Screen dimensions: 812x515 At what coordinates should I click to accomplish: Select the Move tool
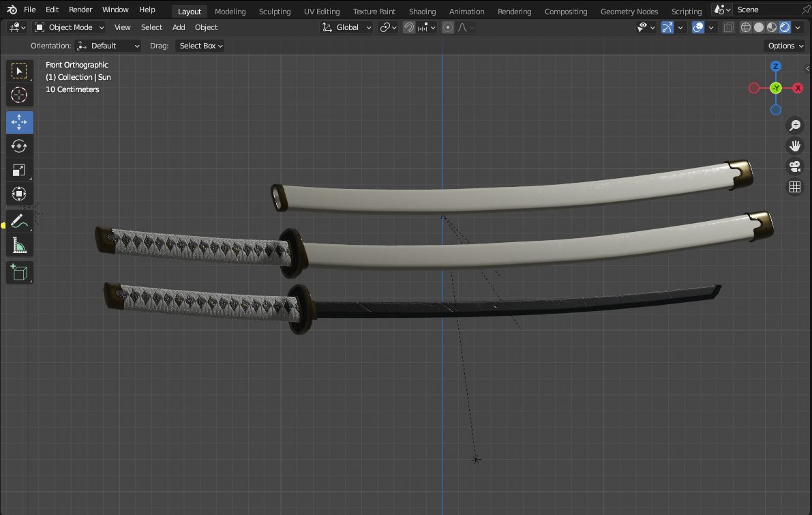[19, 122]
